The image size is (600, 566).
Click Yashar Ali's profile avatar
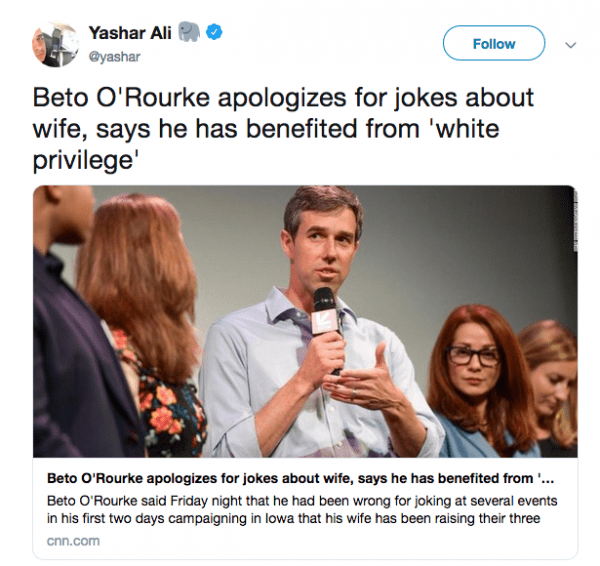pyautogui.click(x=52, y=44)
